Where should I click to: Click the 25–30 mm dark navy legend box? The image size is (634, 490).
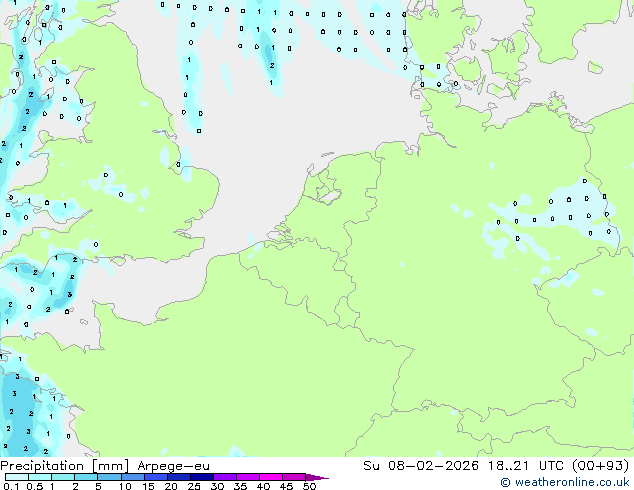(x=202, y=477)
